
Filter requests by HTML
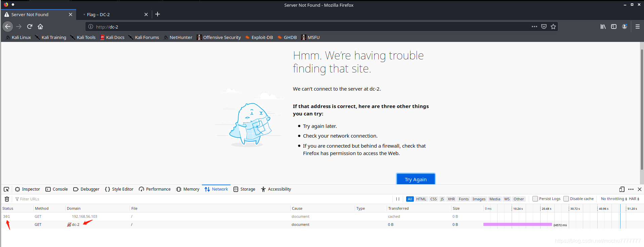421,199
